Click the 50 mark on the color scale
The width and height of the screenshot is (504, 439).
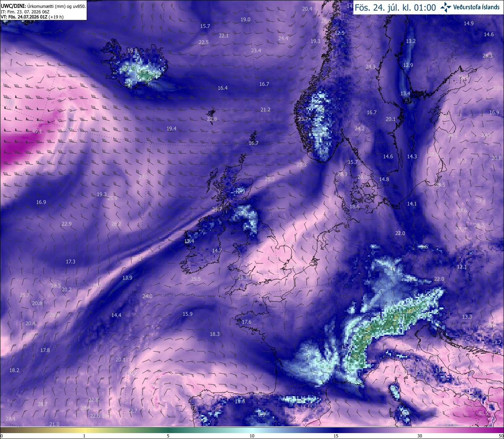[x=500, y=436]
